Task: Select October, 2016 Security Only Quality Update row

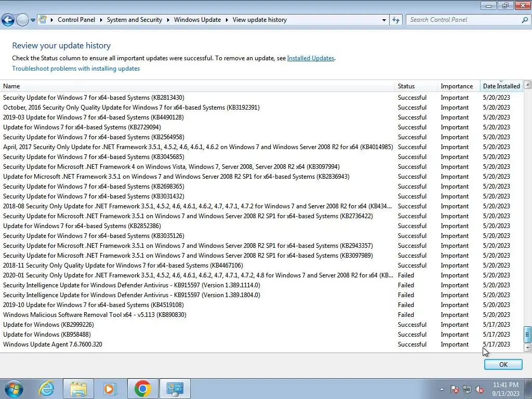Action: coord(261,108)
